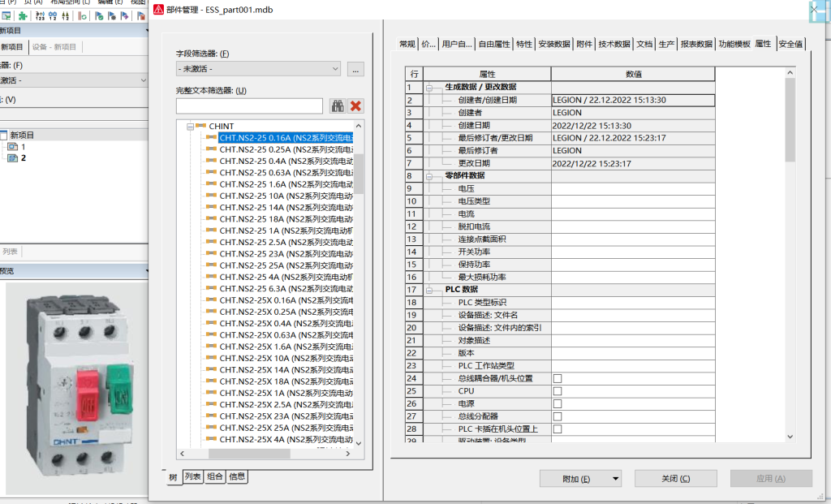Toggle the 电源 checkbox in row 26
Image resolution: width=831 pixels, height=504 pixels.
click(x=558, y=404)
